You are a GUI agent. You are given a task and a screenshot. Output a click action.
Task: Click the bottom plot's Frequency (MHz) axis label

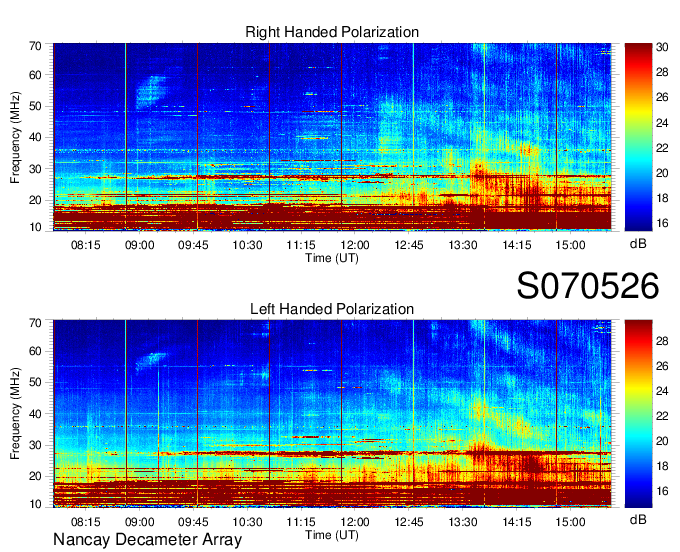[15, 414]
